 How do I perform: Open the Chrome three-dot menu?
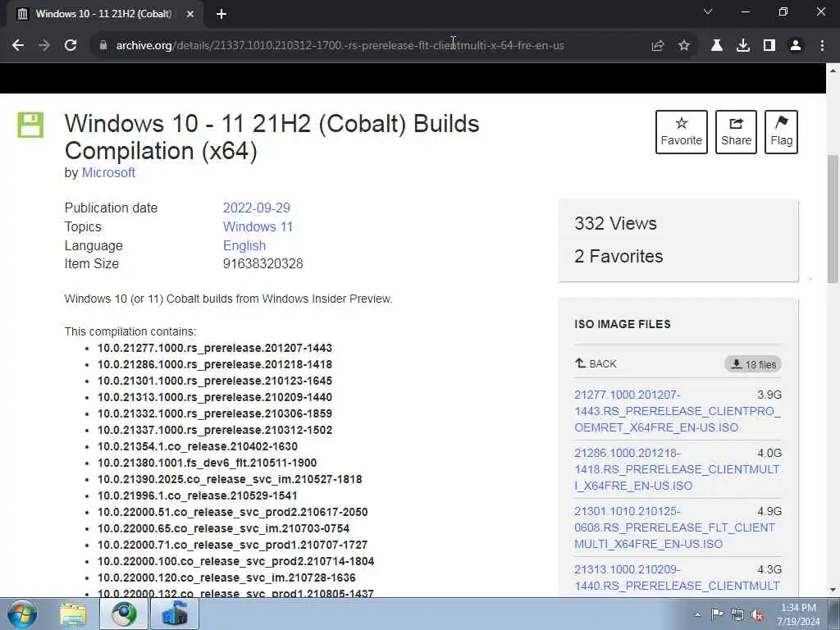[x=822, y=46]
